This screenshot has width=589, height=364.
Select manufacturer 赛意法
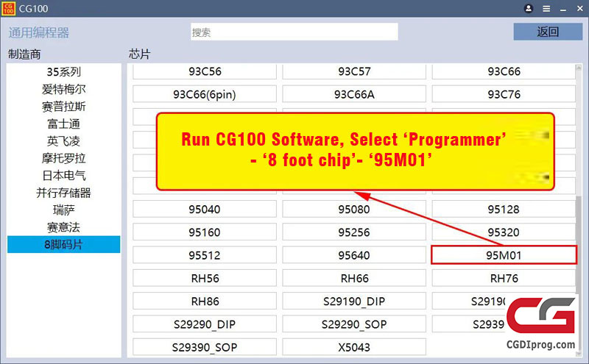(63, 227)
